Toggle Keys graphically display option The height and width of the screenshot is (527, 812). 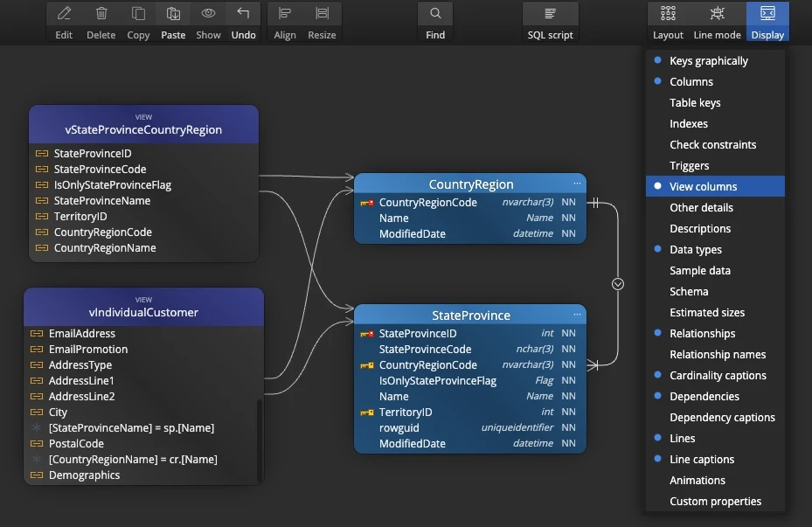coord(715,60)
